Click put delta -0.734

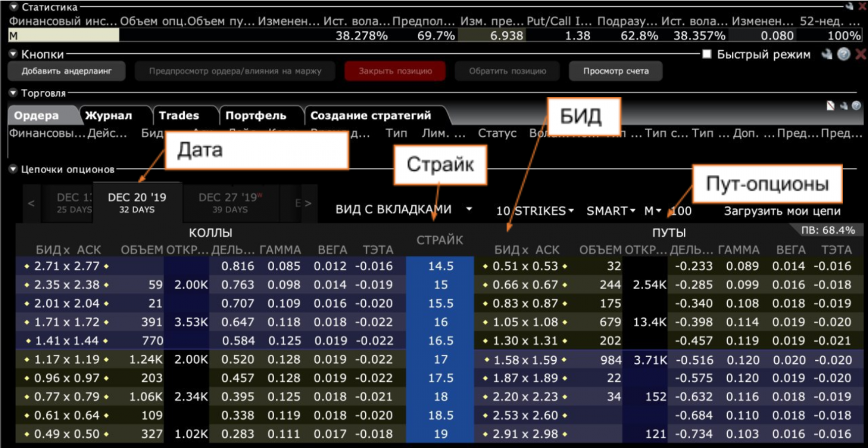(x=694, y=434)
